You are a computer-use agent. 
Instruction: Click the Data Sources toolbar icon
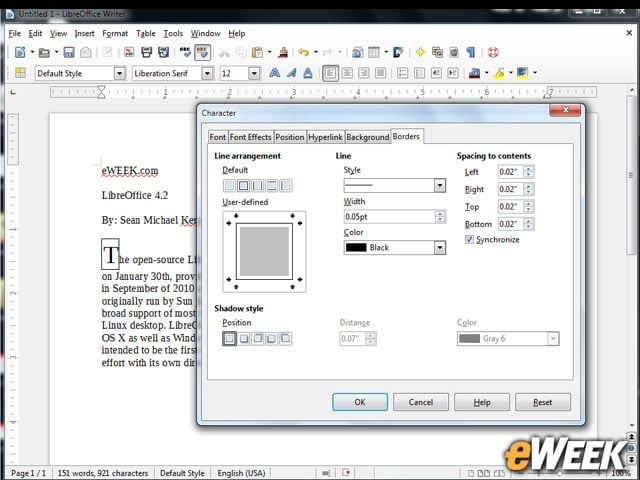coord(454,52)
